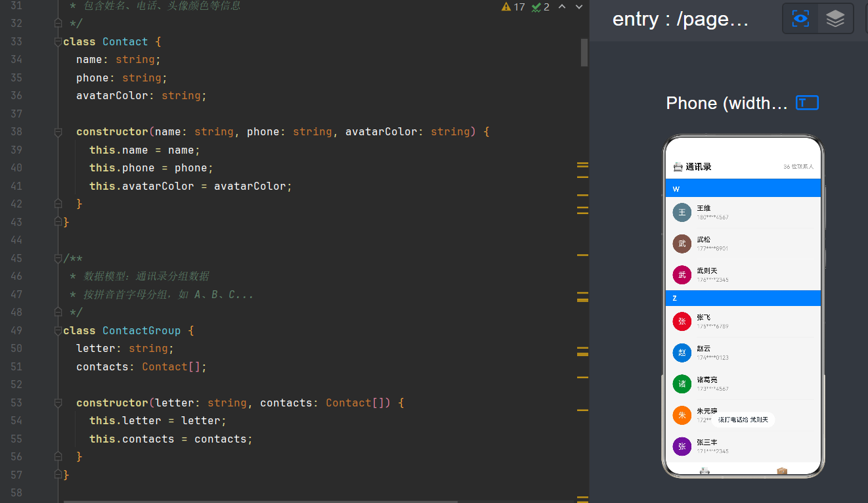Click the editor vertical scrollbar thumb

[x=584, y=53]
